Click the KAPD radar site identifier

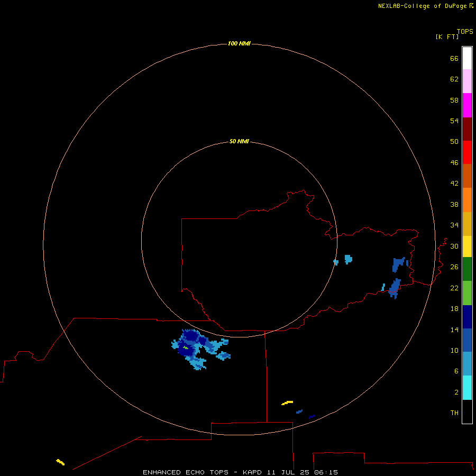[252, 472]
